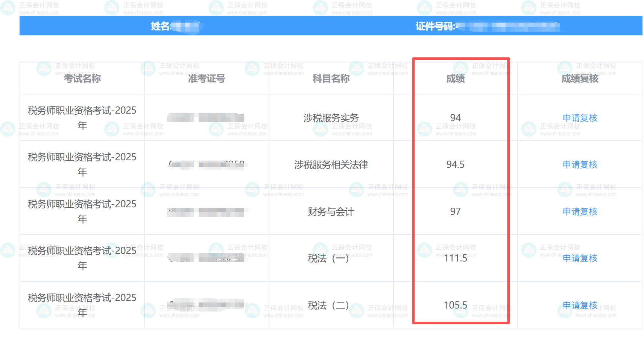Click the score 105.5 for 税法（二）
Screen dimensions: 644x345
[456, 305]
